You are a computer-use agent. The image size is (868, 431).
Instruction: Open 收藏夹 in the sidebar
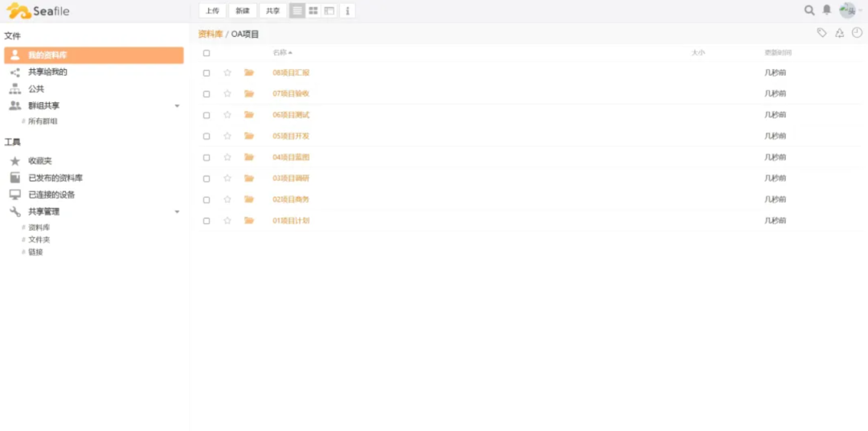click(39, 161)
